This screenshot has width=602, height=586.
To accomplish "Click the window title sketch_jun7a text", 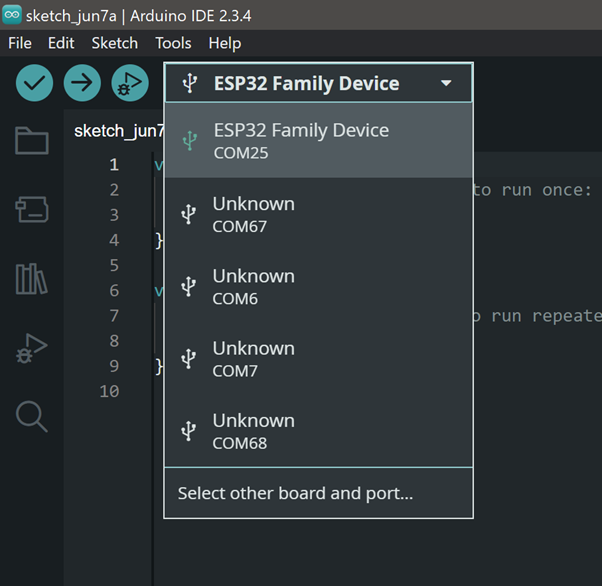I will (x=71, y=16).
